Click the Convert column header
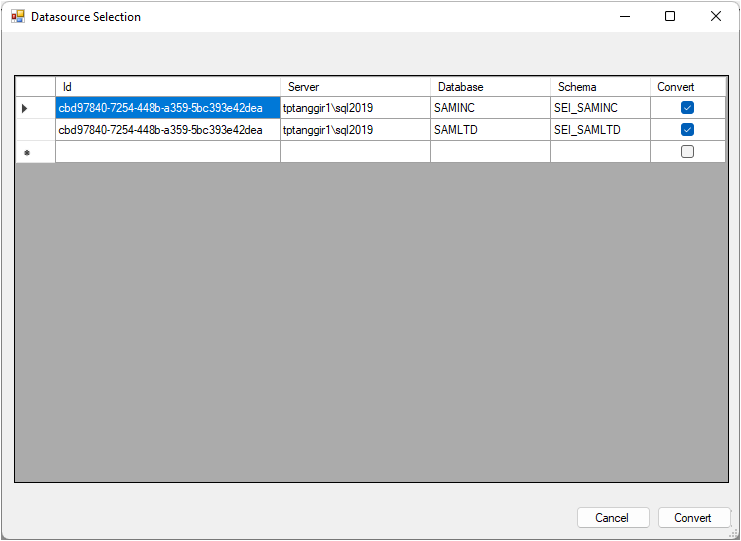Screen dimensions: 741x541 point(688,87)
